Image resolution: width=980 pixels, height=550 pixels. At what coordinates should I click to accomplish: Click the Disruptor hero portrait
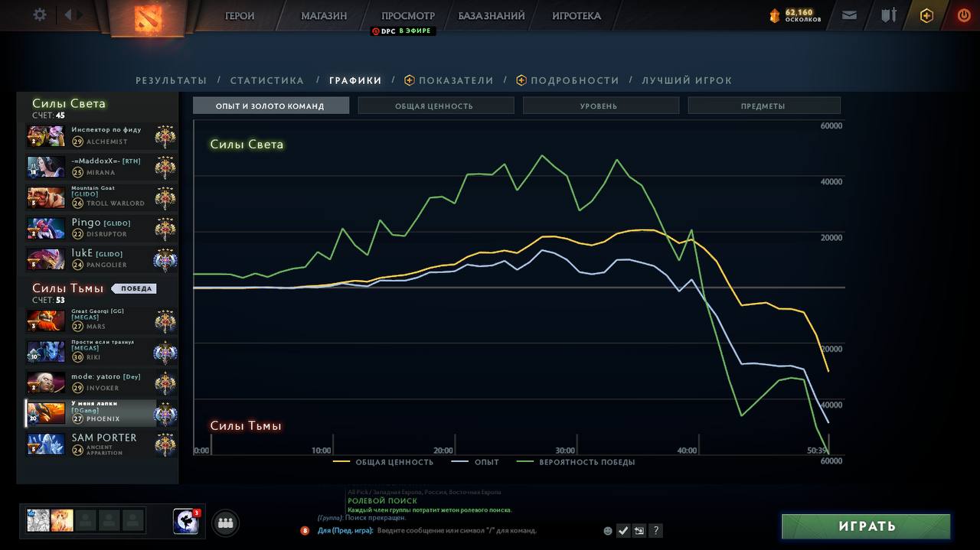tap(46, 228)
